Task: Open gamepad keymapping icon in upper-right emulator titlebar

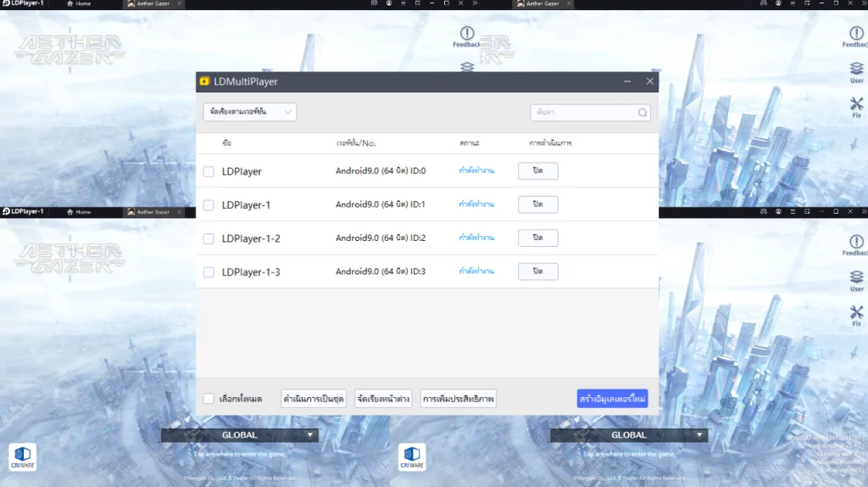Action: (x=764, y=3)
